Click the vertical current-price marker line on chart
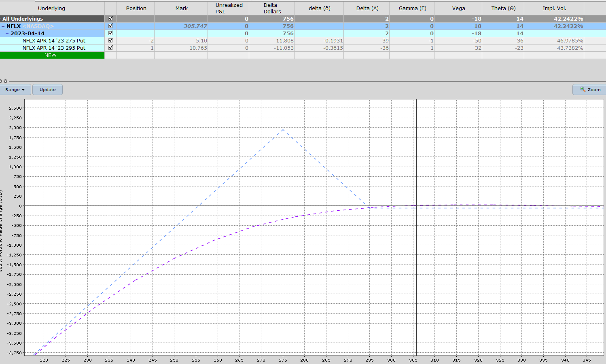 pos(416,227)
